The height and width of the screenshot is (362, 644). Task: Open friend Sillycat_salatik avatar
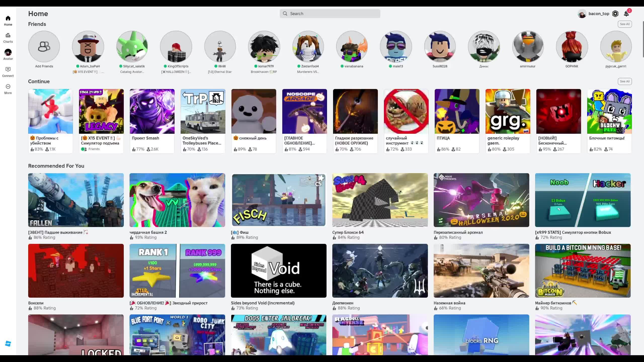132,47
